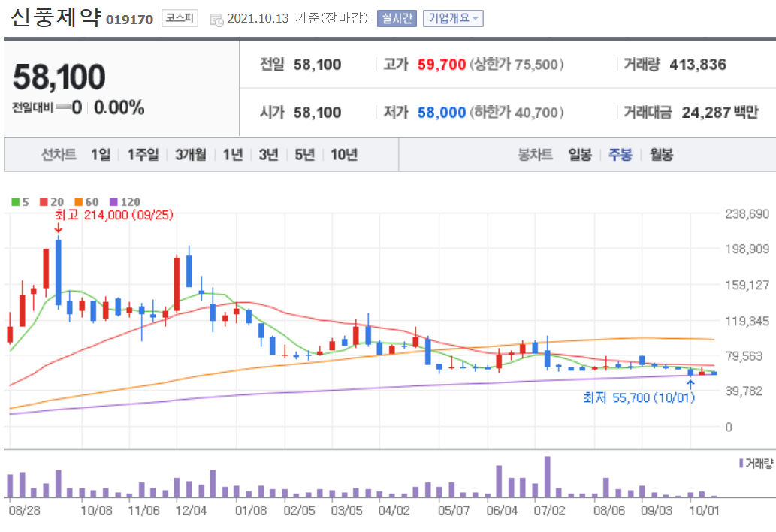Viewport: 776px width, 532px height.
Task: Select the 5년 line chart tab
Action: [x=305, y=155]
